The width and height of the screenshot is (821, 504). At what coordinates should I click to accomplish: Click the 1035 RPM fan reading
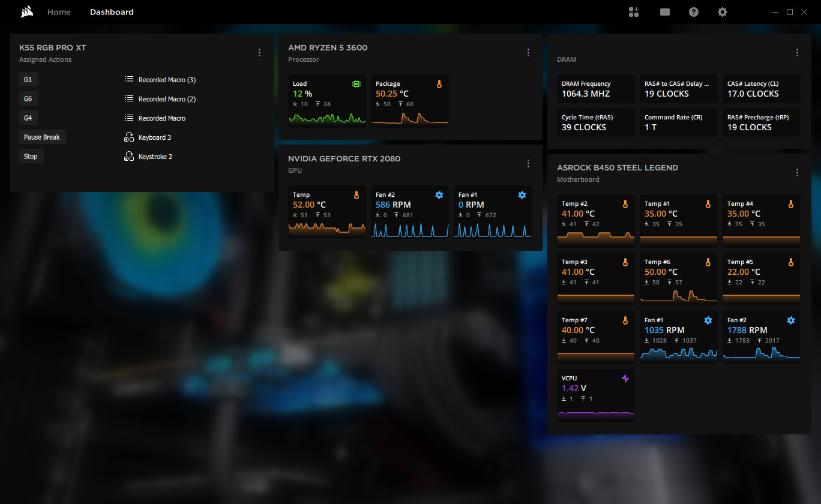click(x=664, y=330)
